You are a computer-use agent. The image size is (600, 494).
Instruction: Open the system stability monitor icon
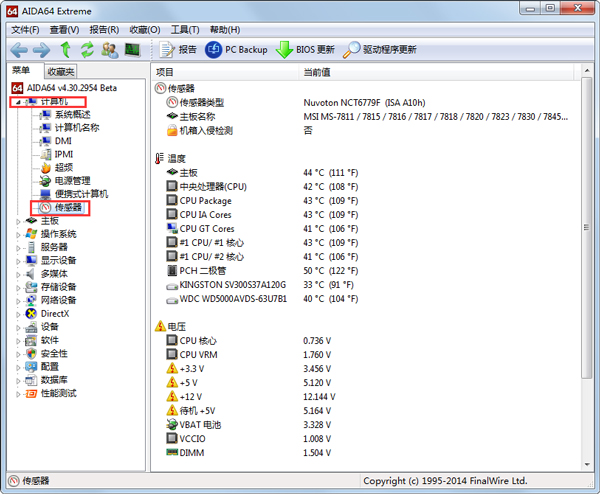pyautogui.click(x=132, y=50)
